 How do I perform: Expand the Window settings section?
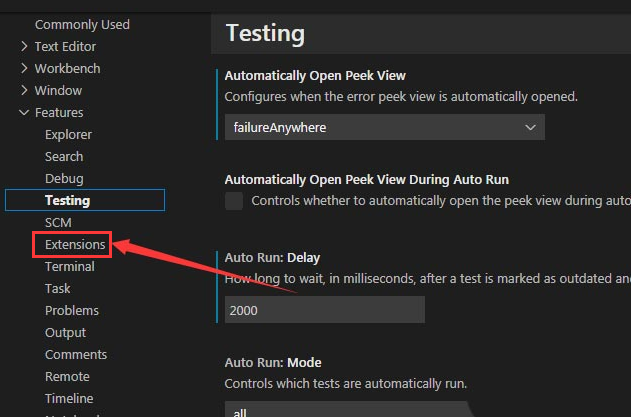click(24, 90)
